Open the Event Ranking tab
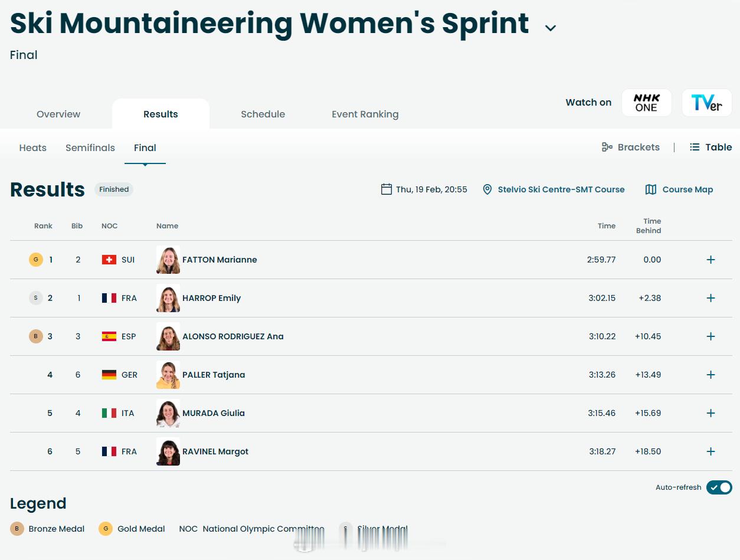This screenshot has width=740, height=560. click(365, 114)
